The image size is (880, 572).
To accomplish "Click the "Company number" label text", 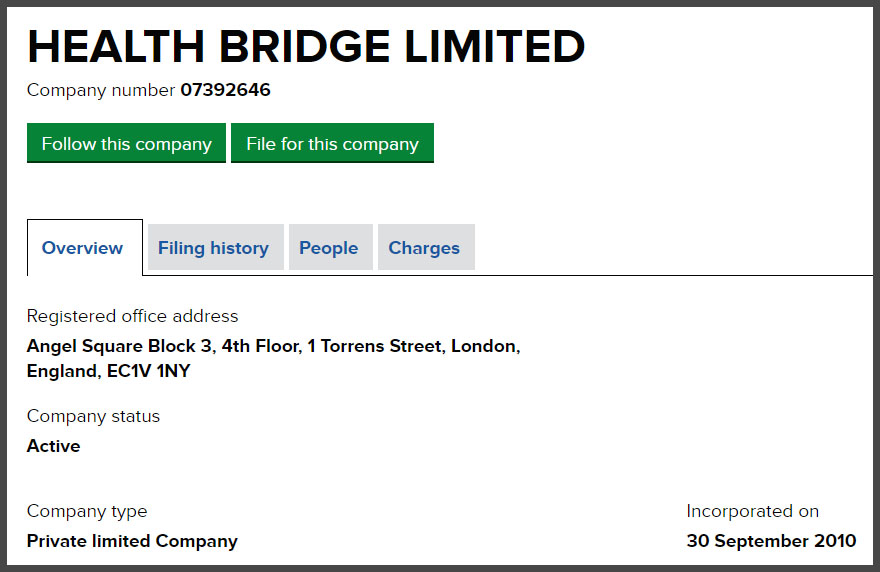I will 101,90.
